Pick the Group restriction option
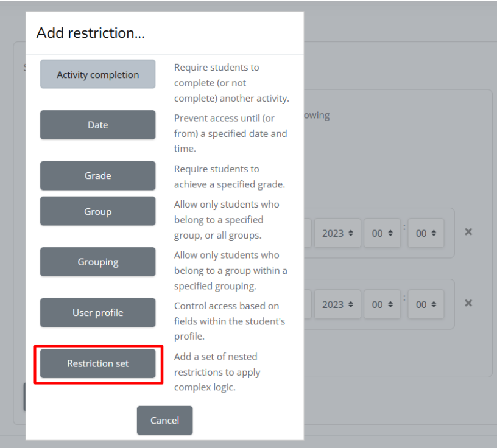Image resolution: width=497 pixels, height=448 pixels. click(x=98, y=212)
